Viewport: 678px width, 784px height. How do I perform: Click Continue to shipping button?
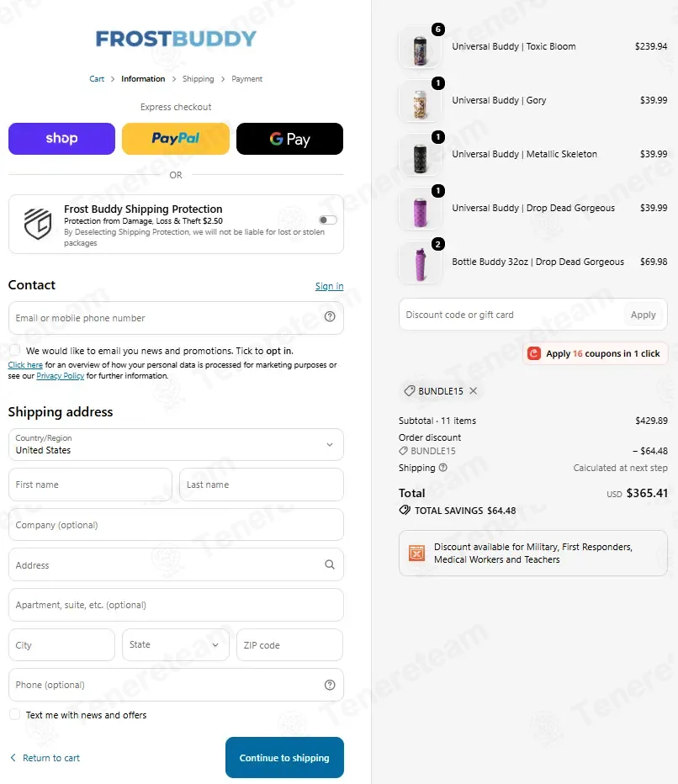pyautogui.click(x=284, y=757)
